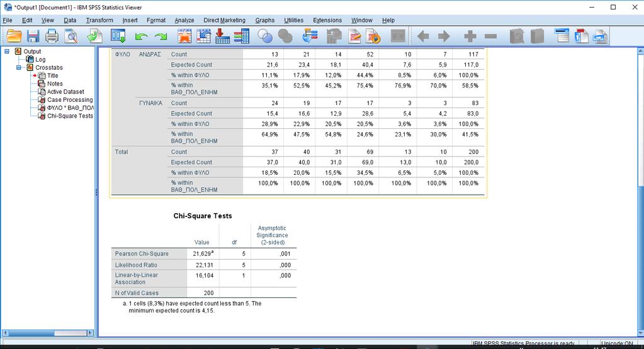Screen dimensions: 644x349
Task: Collapse outline item with the minus icon
Action: coord(490,36)
